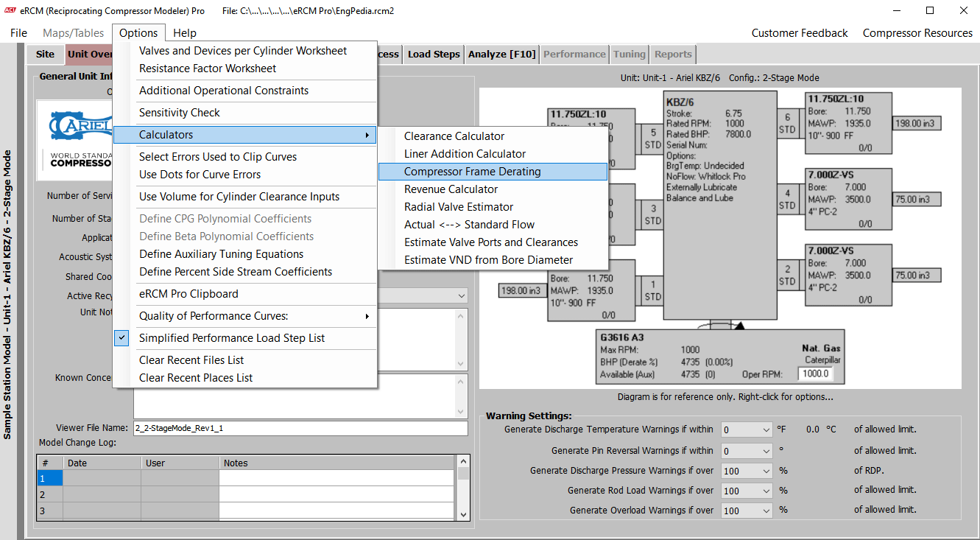Open the eRCM Pro Clipboard
The image size is (980, 540).
point(244,294)
